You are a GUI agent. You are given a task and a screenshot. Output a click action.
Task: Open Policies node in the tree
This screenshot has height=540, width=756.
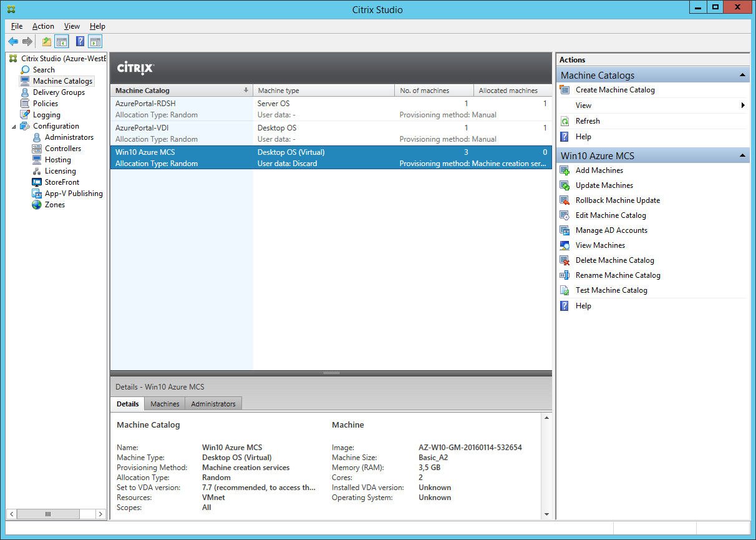click(46, 104)
